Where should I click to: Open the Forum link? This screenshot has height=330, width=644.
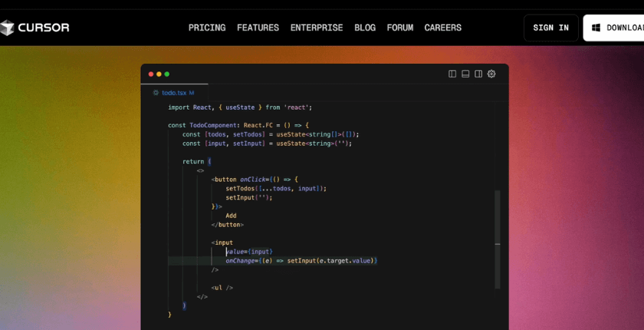pos(400,28)
